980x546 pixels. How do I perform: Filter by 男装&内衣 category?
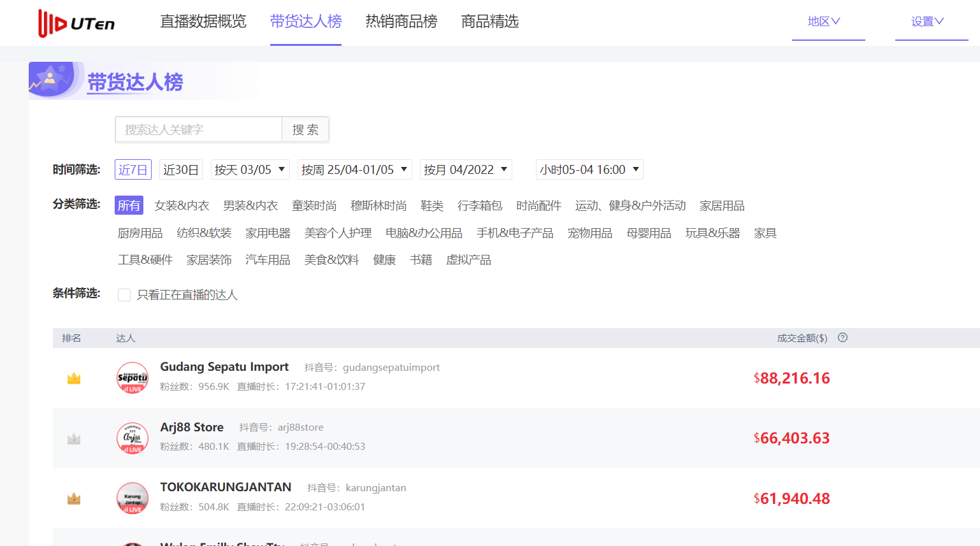tap(250, 205)
